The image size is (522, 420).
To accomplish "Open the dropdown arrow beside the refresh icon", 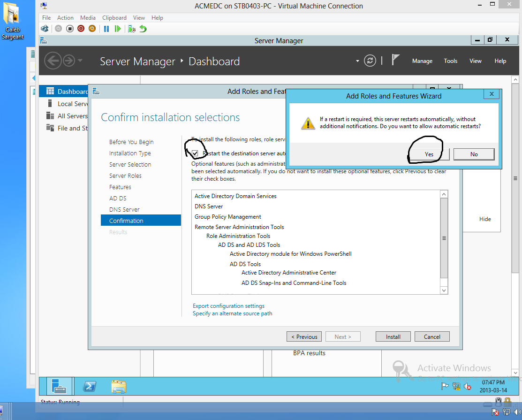I will (357, 61).
